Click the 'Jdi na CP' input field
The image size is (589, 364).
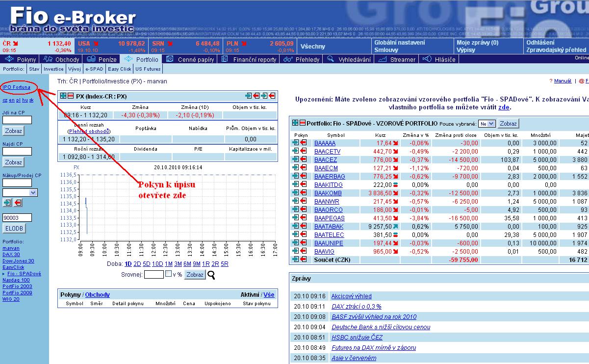(17, 120)
